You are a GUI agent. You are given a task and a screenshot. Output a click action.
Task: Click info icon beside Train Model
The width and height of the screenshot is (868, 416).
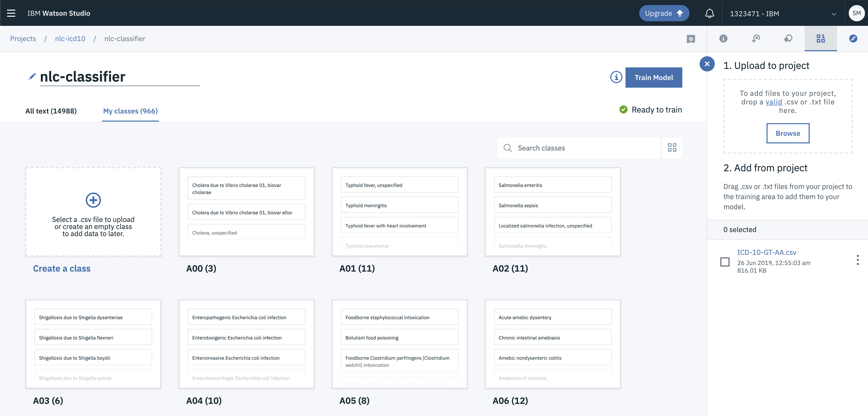point(616,78)
